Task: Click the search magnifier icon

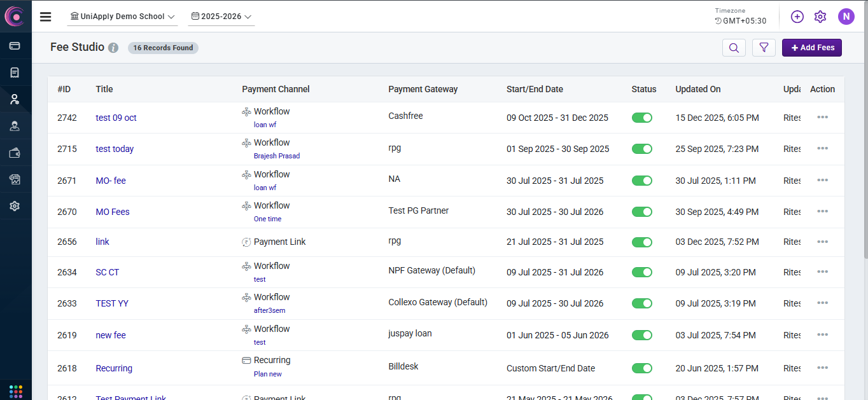Action: pos(734,48)
